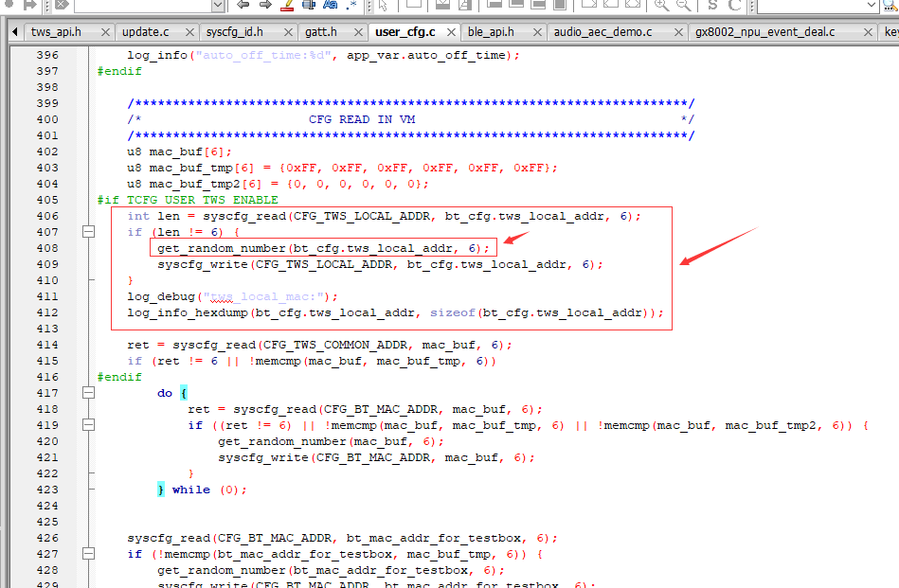
Task: Jump back with the left arrow icon
Action: click(x=243, y=5)
